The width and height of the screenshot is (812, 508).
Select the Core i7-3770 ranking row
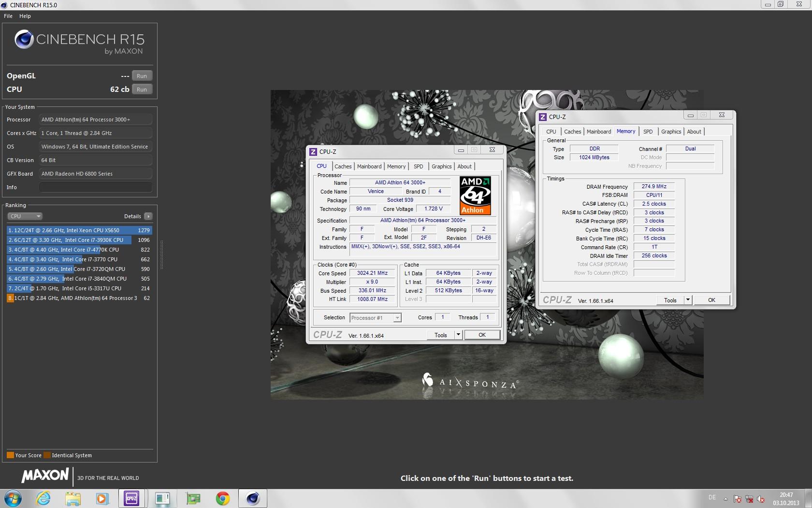point(79,259)
